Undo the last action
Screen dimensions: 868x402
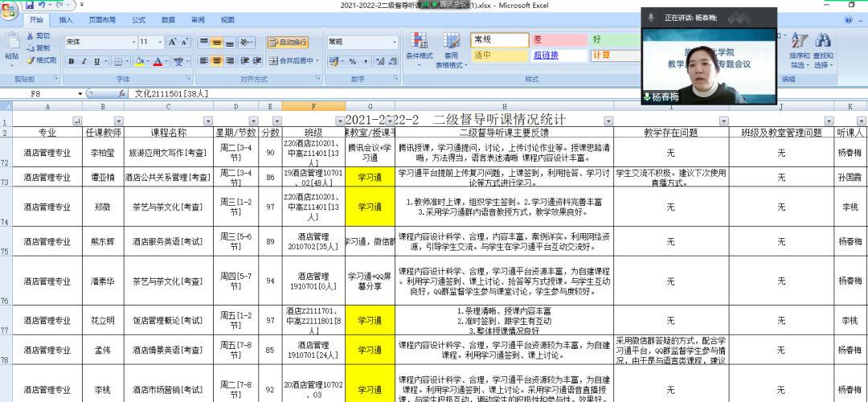coord(42,5)
